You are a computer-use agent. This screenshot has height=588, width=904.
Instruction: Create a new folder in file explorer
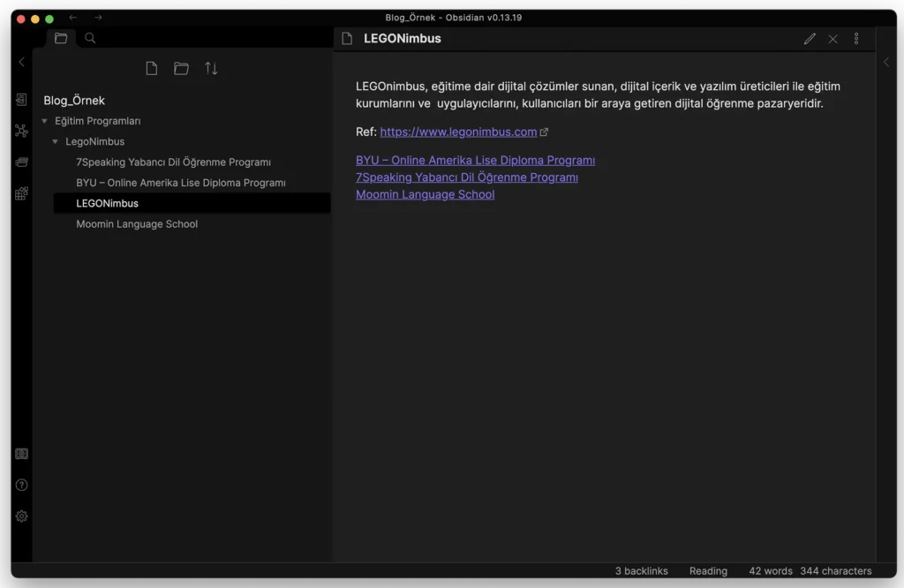pyautogui.click(x=181, y=69)
